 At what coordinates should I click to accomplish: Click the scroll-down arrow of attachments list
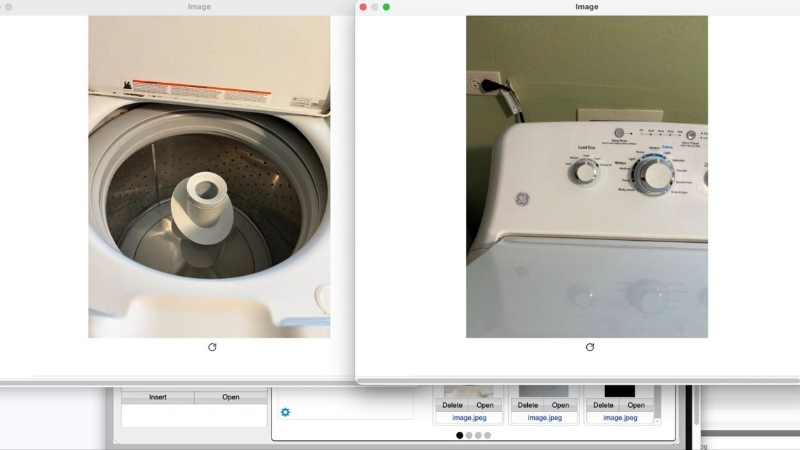[x=657, y=421]
